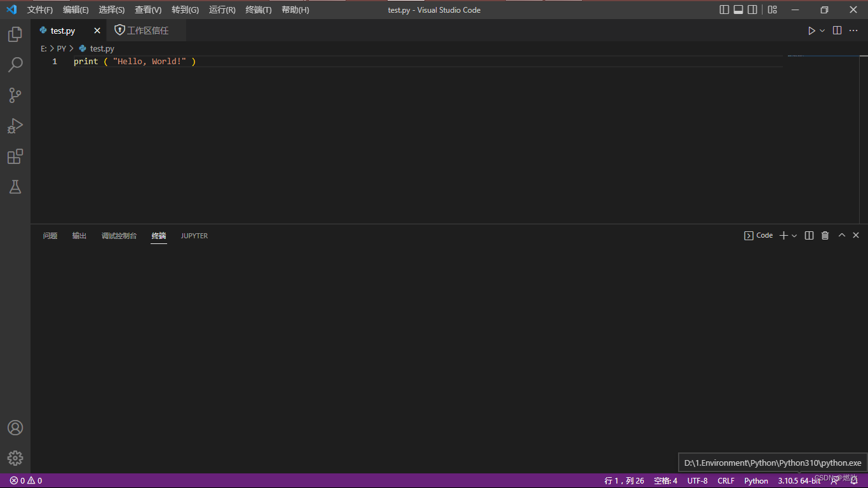The width and height of the screenshot is (868, 488).
Task: Select the Python language mode in status bar
Action: pos(756,481)
